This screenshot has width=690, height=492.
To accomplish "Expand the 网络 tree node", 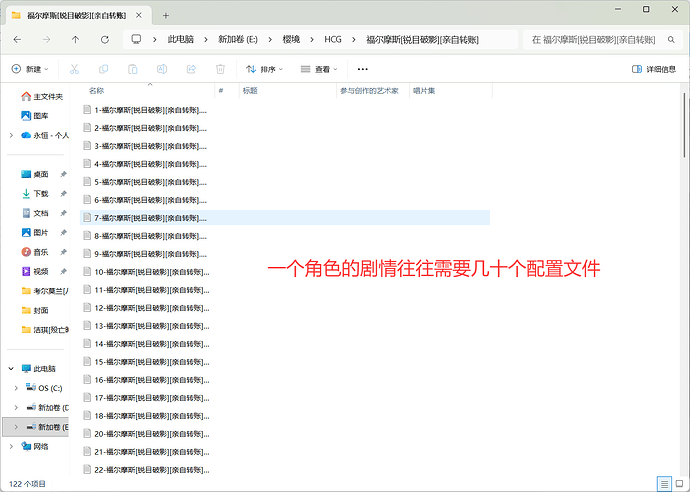I will pos(11,447).
